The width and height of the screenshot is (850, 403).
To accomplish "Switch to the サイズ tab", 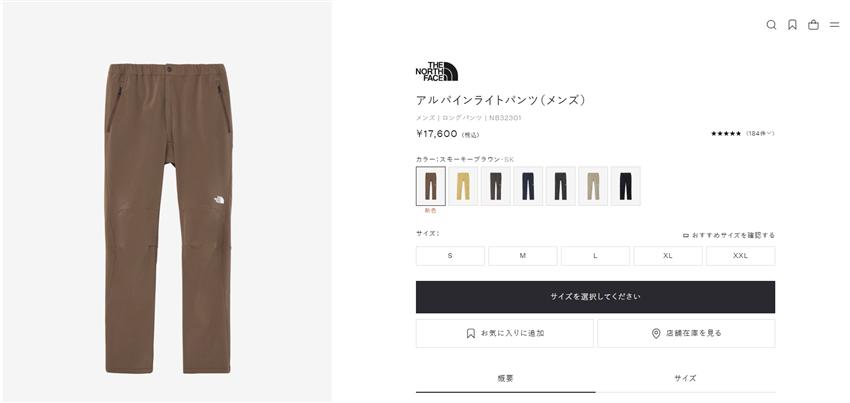I will [x=685, y=379].
